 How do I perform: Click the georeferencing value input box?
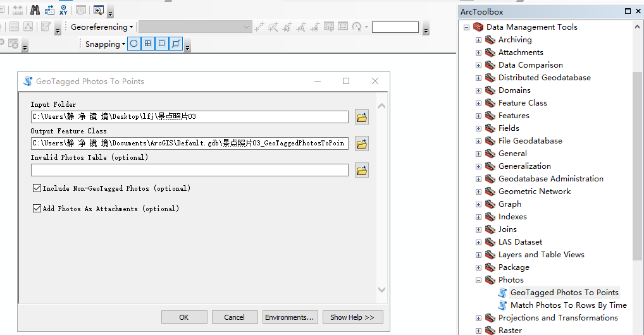pos(395,27)
